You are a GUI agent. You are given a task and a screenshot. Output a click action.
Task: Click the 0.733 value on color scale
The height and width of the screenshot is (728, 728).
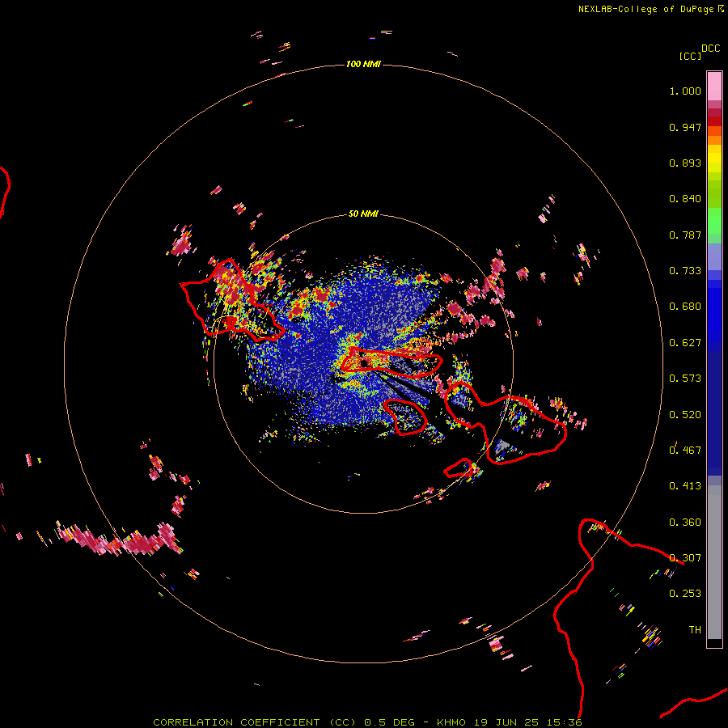(685, 271)
